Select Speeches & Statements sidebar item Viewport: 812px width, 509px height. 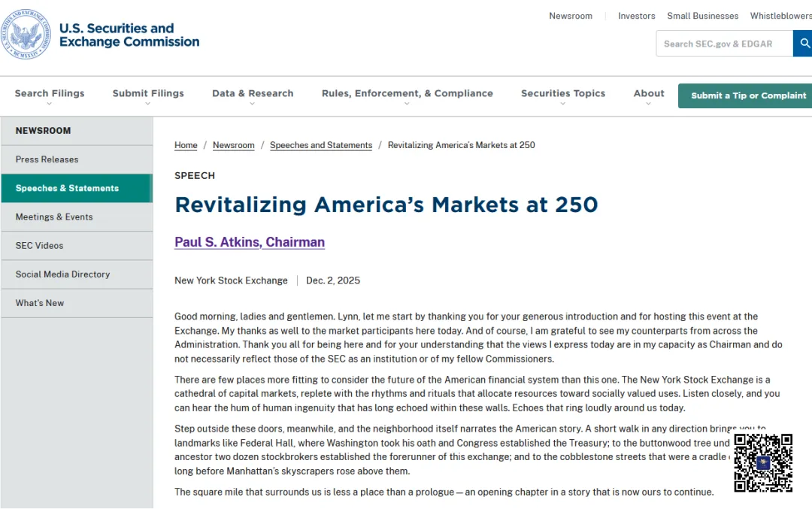click(x=67, y=188)
